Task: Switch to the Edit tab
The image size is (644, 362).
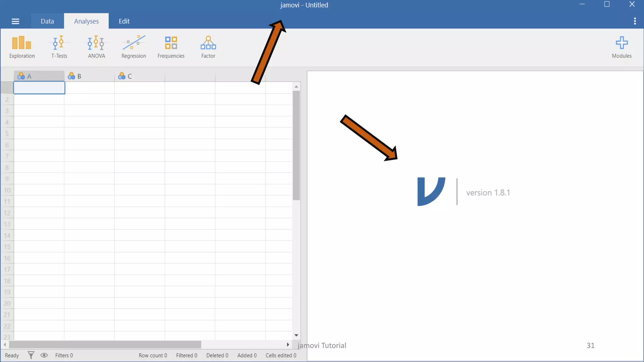Action: [124, 21]
